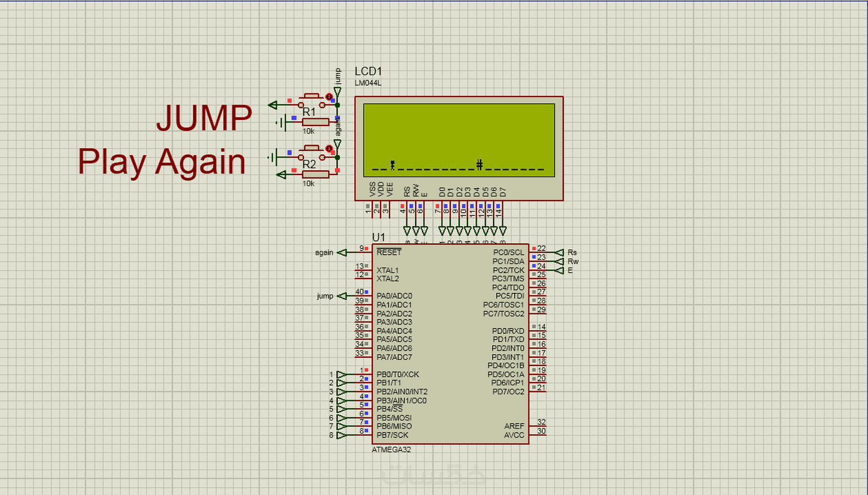
Task: Click the RESET pin label on U1
Action: (x=389, y=252)
